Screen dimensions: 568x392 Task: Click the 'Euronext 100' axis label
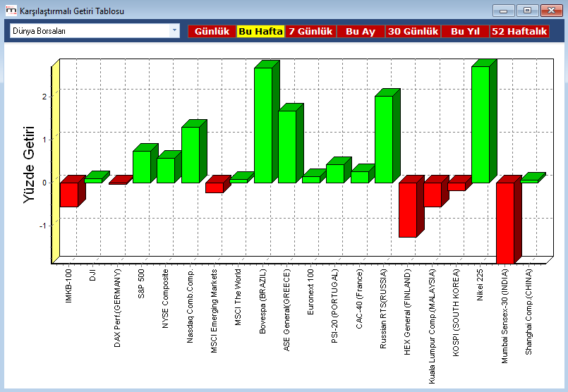(x=310, y=292)
